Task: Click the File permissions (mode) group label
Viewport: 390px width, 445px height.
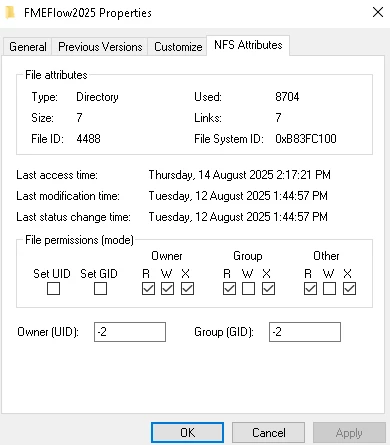Action: point(79,240)
